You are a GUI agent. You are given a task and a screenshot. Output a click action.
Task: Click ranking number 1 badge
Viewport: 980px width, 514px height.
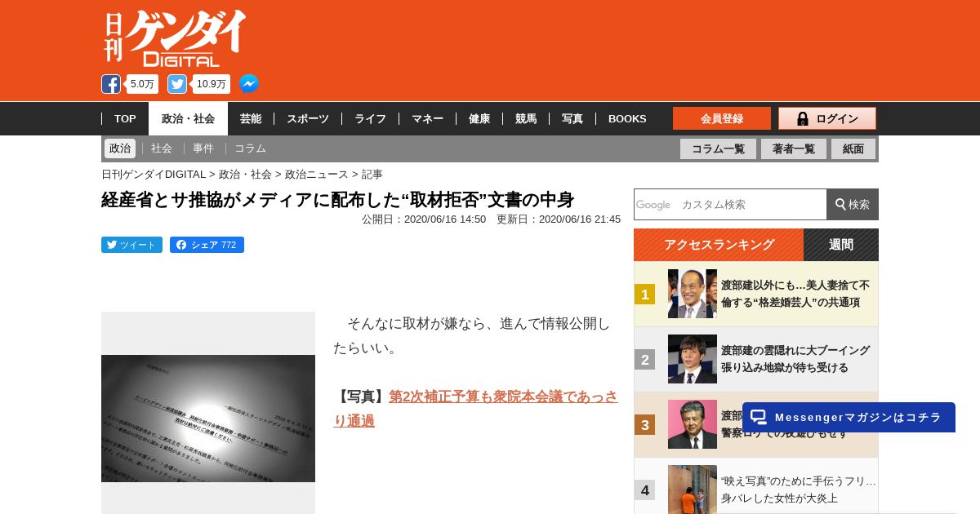(x=644, y=295)
